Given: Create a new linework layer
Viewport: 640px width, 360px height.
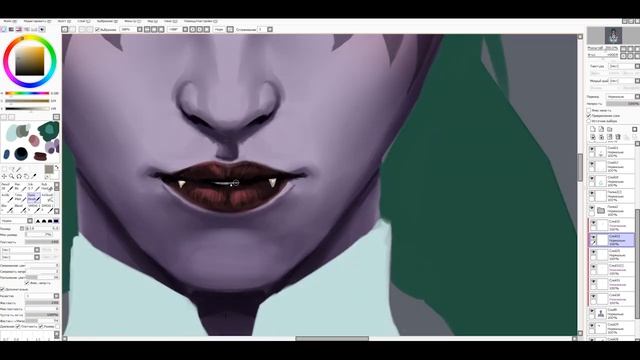Looking at the screenshot, I should coord(601,129).
